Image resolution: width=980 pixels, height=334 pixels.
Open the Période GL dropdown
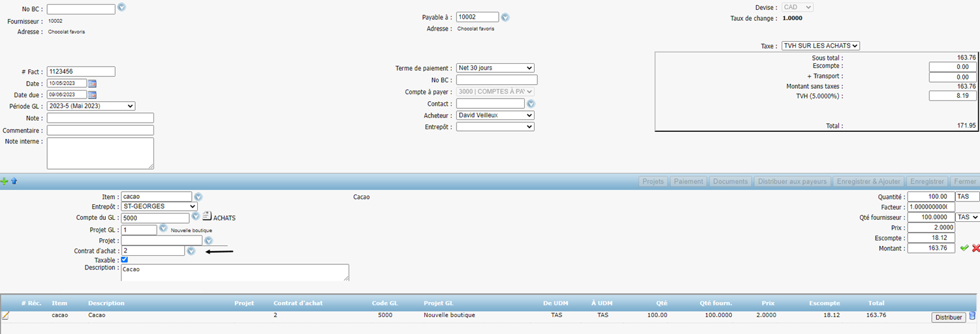coord(90,106)
